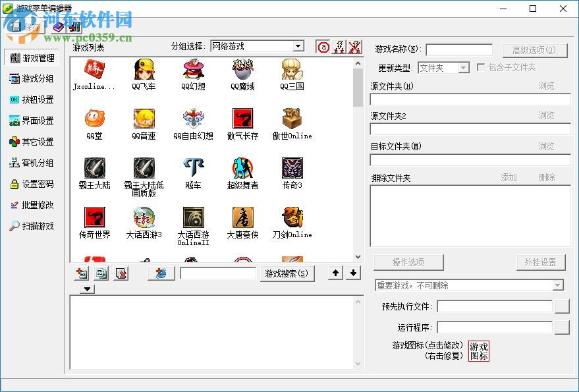Switch to the 游戏分组 section
Image resolution: width=579 pixels, height=392 pixels.
point(32,78)
